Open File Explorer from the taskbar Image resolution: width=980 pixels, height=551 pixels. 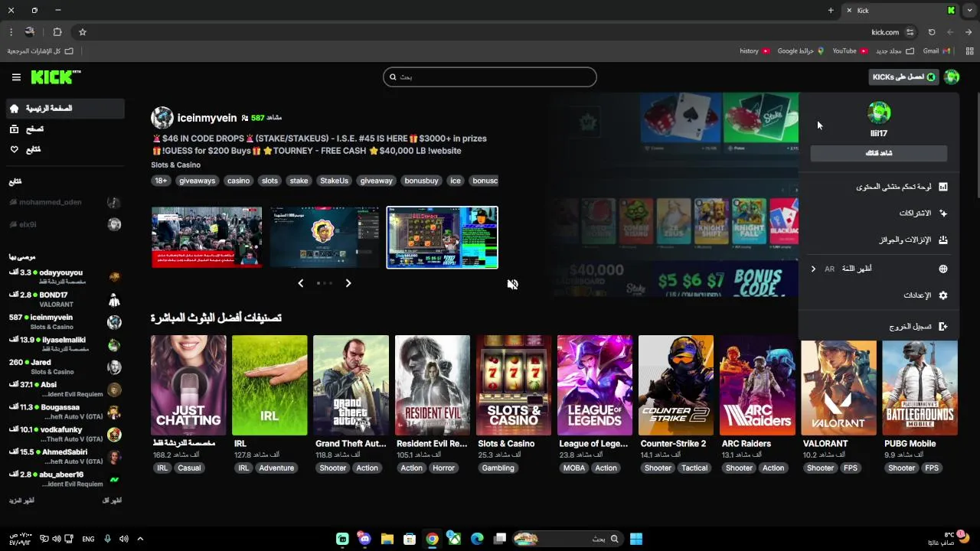(x=387, y=539)
